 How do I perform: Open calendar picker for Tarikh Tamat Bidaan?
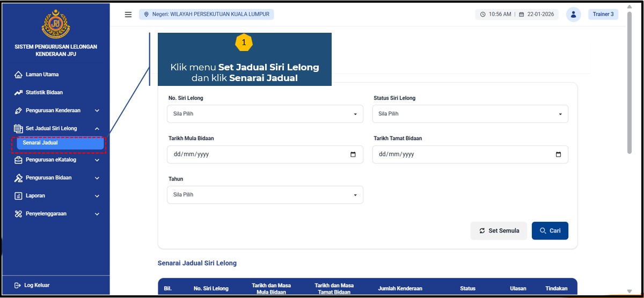pyautogui.click(x=558, y=155)
